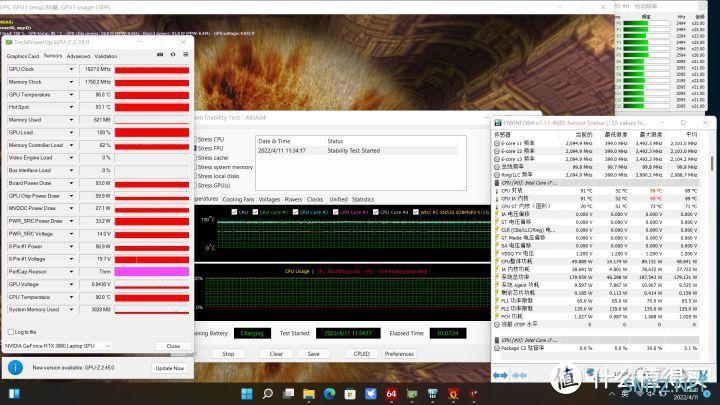Open Microsoft Store taskbar icon
This screenshot has width=720, height=405.
pos(350,394)
